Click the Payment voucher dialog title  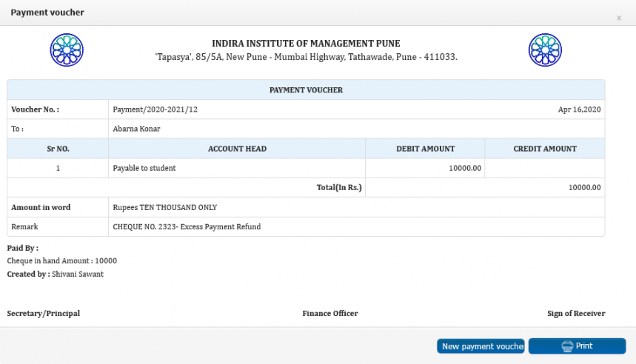pos(47,13)
